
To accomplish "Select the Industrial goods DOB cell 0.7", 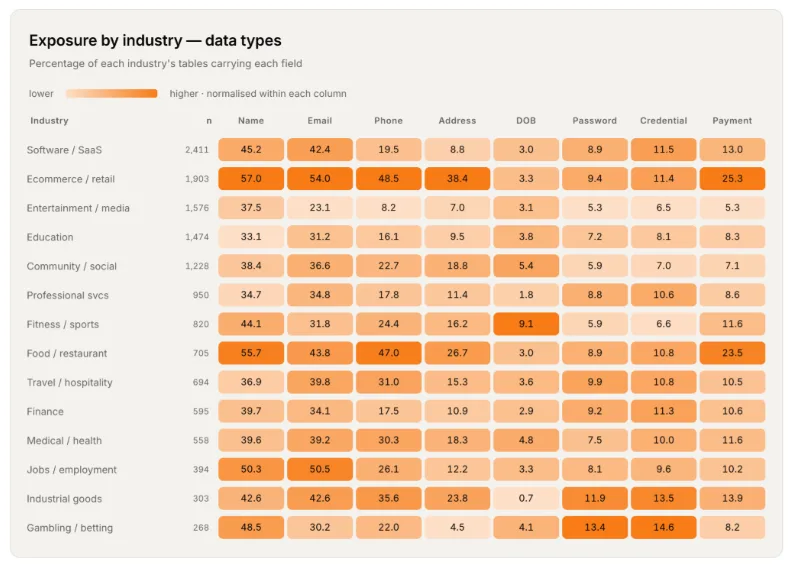I will click(526, 498).
